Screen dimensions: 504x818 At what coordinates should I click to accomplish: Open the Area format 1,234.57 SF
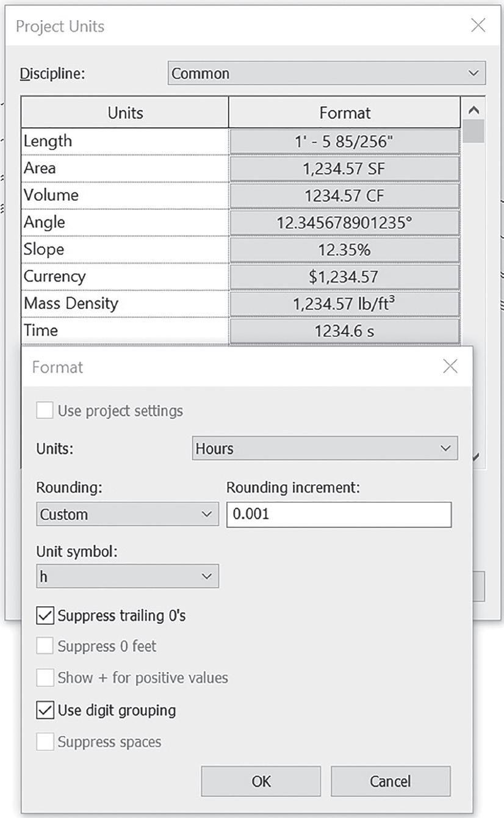[x=344, y=168]
